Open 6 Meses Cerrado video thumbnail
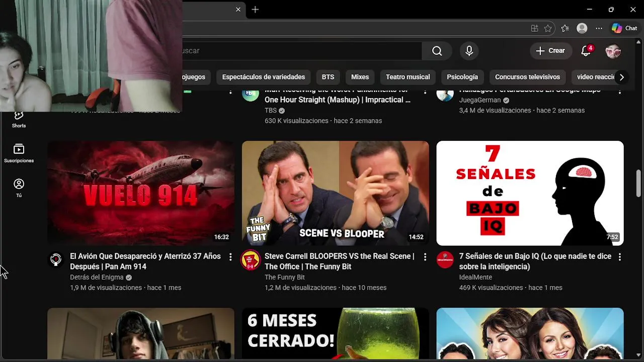This screenshot has height=362, width=644. point(336,334)
